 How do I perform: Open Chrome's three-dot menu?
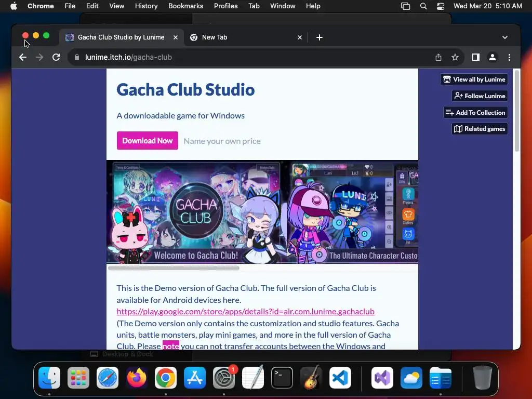coord(509,57)
